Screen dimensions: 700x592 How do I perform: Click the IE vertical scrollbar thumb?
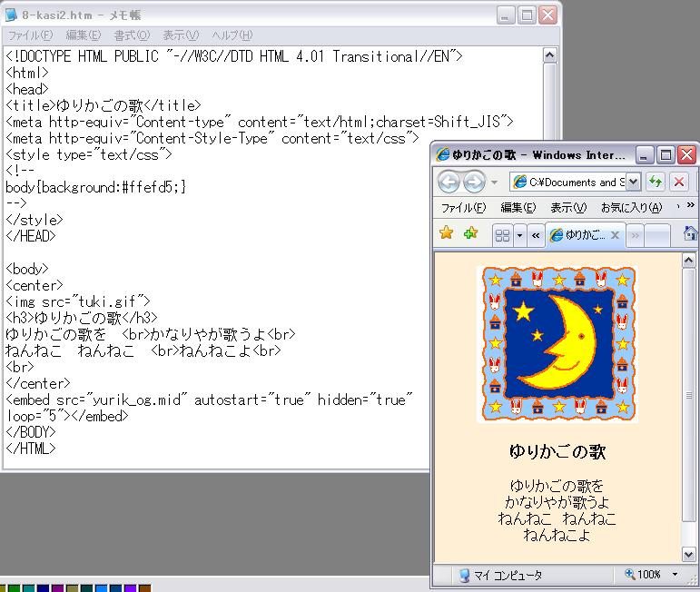(x=688, y=395)
